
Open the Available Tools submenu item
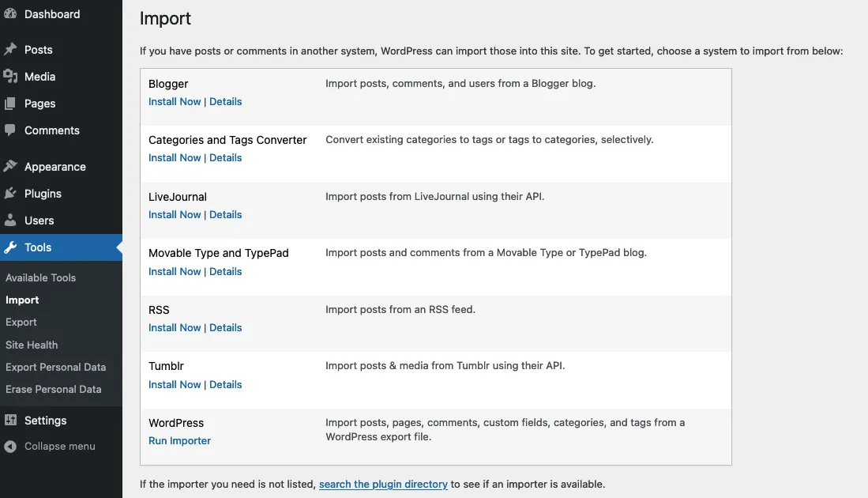(x=40, y=277)
